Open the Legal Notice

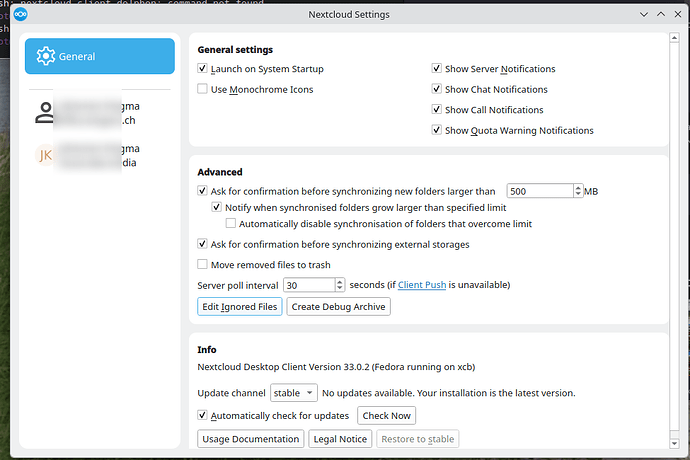[340, 439]
